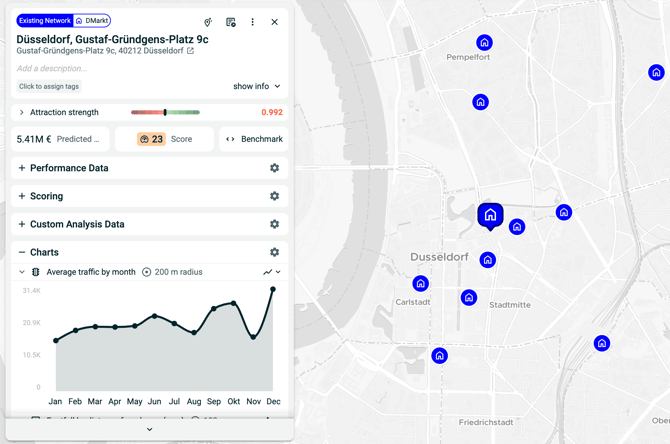Screen dimensions: 670x444
Task: Open Scoring gear settings
Action: tap(274, 196)
